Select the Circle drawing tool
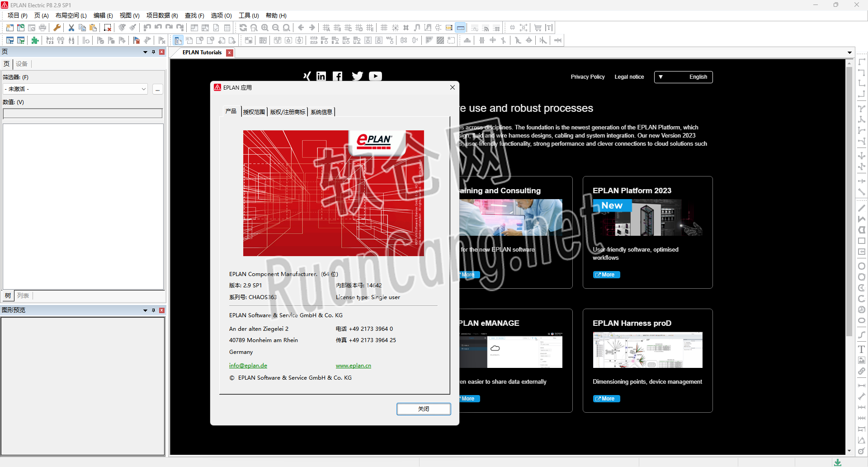The width and height of the screenshot is (868, 467). [862, 266]
